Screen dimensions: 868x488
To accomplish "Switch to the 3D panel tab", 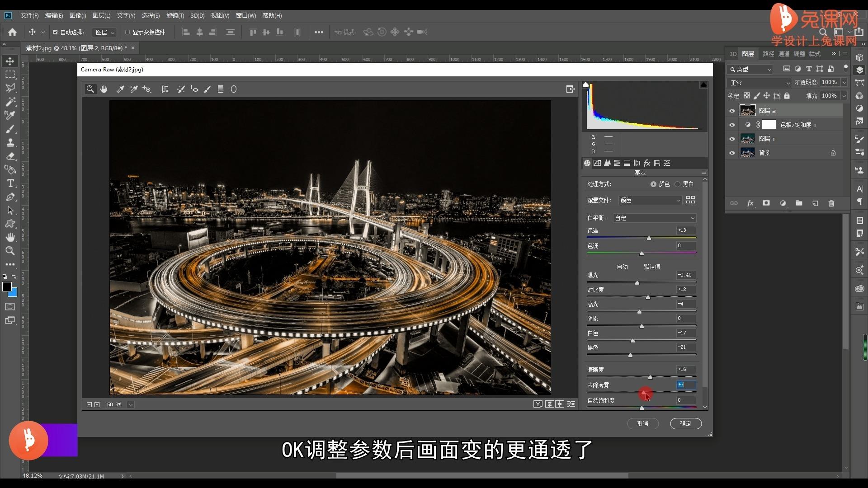I will click(733, 54).
